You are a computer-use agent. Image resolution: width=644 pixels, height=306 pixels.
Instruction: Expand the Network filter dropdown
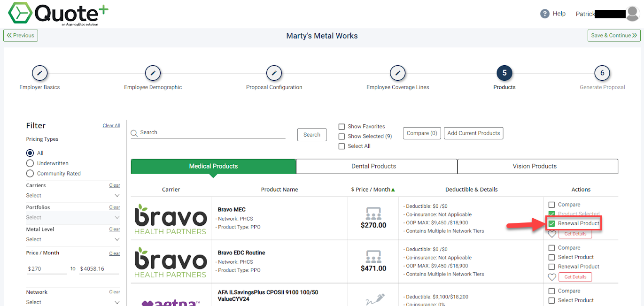73,302
